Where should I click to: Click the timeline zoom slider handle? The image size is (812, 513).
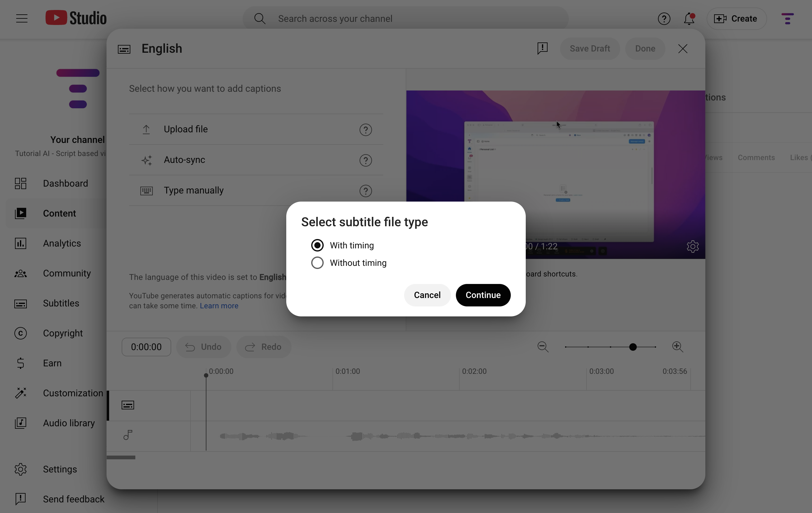[x=633, y=347]
